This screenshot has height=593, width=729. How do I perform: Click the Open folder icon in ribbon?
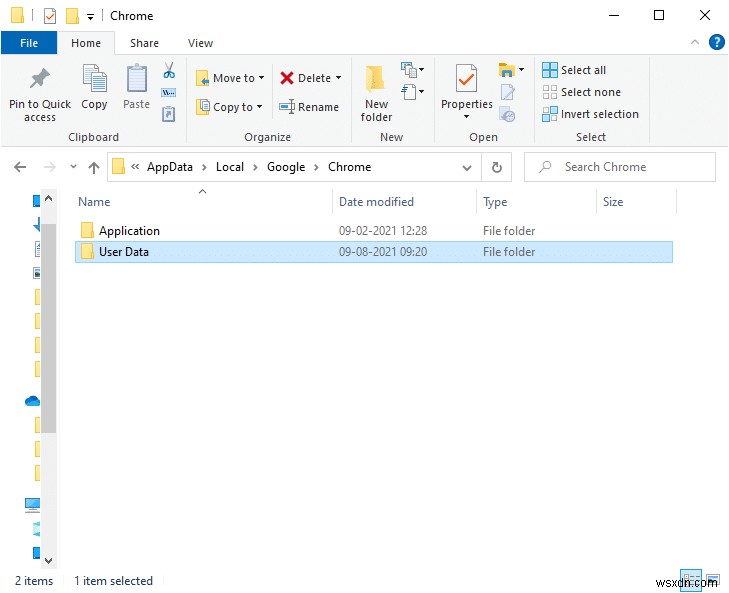(x=506, y=70)
